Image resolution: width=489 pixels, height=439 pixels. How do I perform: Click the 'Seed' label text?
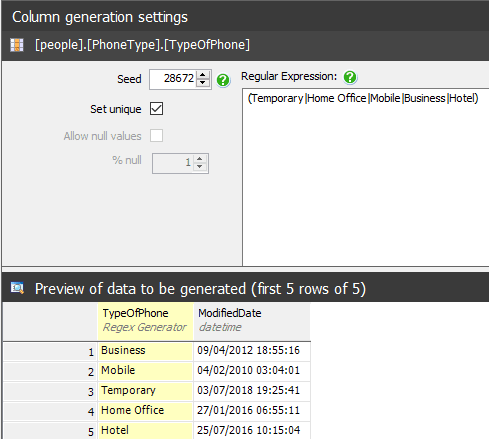[x=129, y=79]
